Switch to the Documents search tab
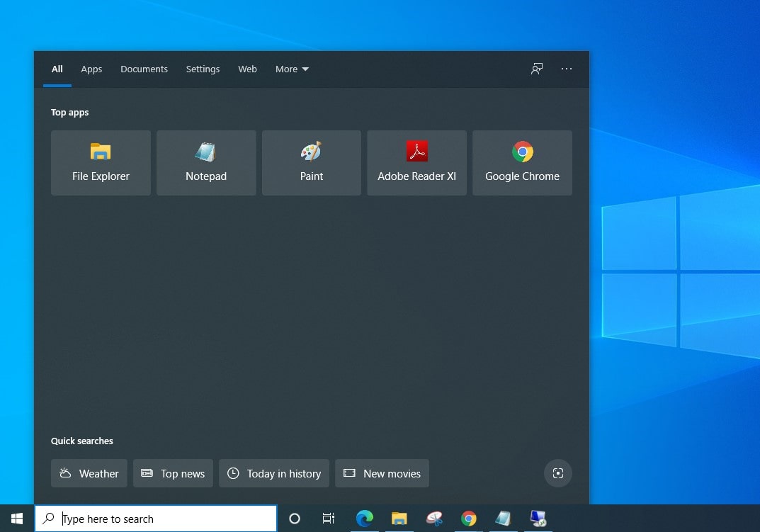760x532 pixels. [x=144, y=69]
